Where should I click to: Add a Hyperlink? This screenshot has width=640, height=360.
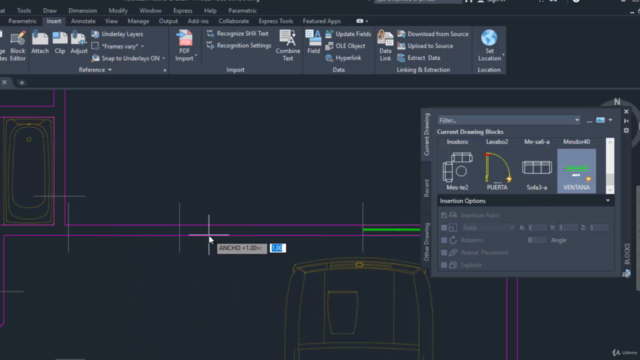(x=343, y=58)
